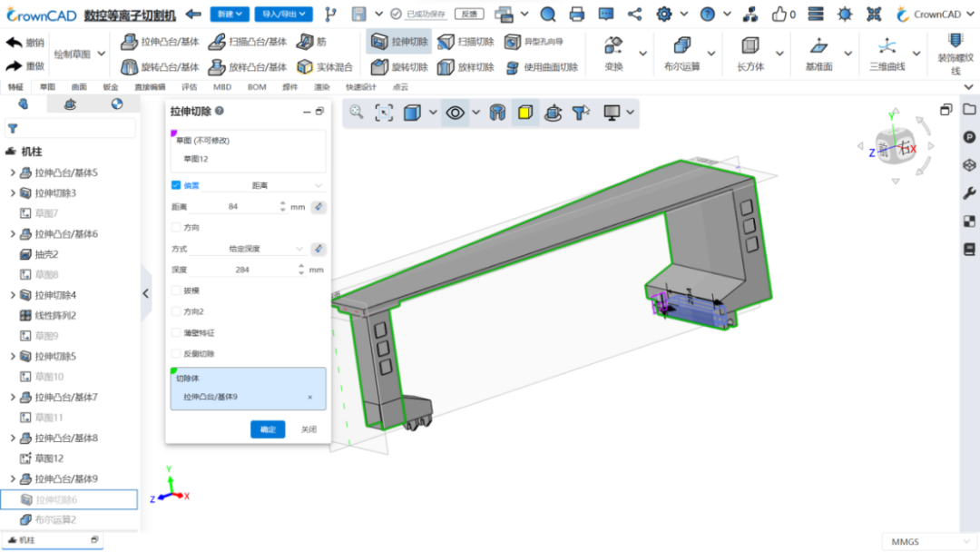Screen dimensions: 980x552
Task: Open the 布尔运算 boolean operation tool
Action: (x=681, y=54)
